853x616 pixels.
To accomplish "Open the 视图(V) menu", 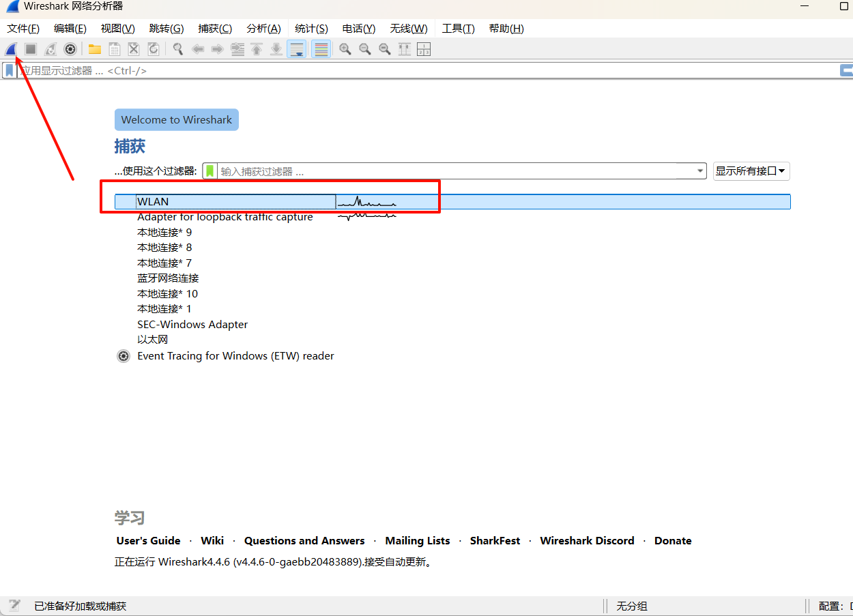I will click(117, 29).
